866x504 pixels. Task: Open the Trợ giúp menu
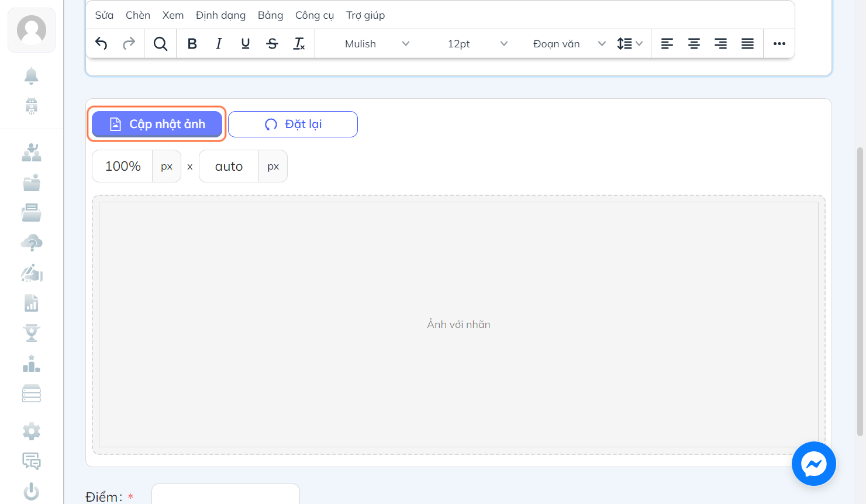[365, 15]
